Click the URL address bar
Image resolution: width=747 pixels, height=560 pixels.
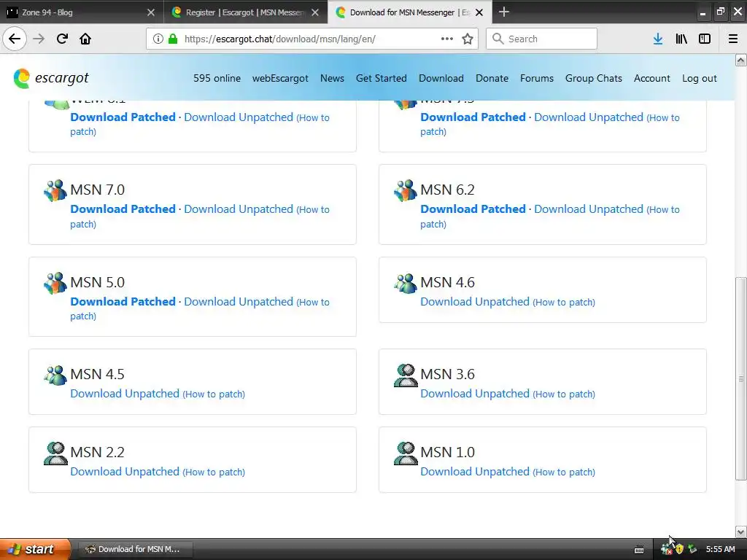tap(312, 39)
